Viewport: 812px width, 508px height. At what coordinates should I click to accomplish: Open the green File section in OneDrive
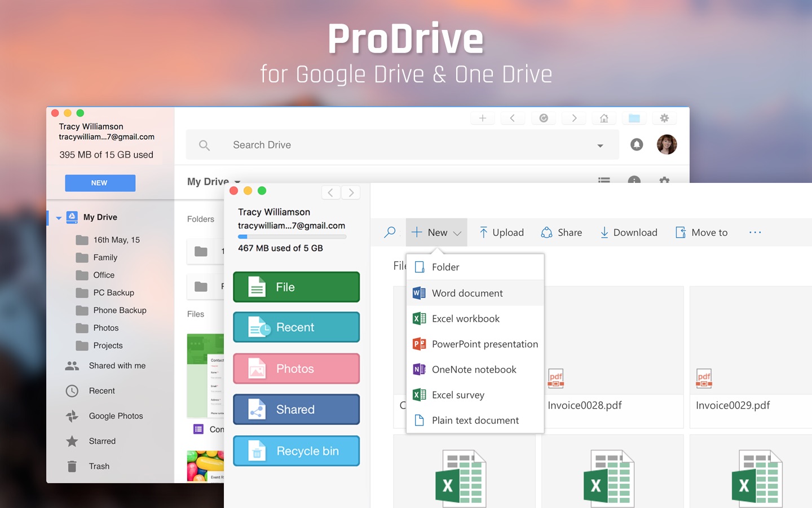[x=297, y=287]
